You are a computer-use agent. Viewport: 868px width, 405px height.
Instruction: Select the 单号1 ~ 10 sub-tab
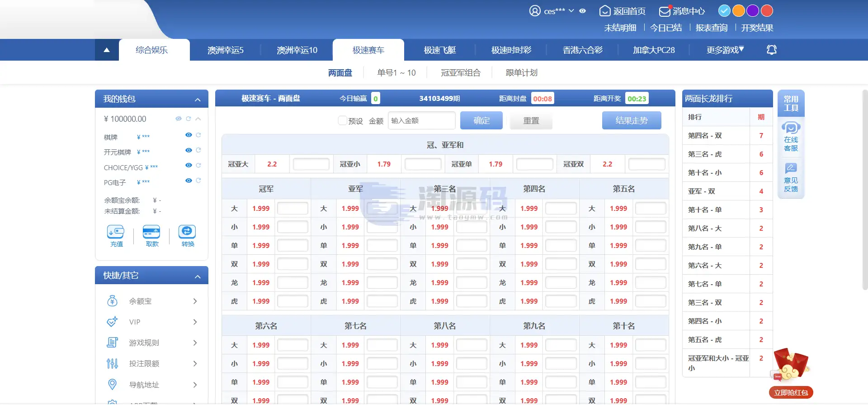coord(396,73)
